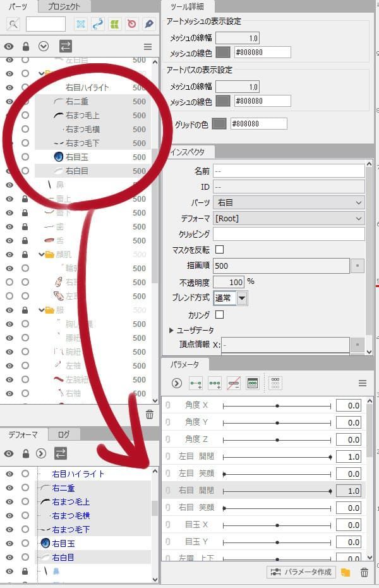Click the small button beside 描画順 field
The height and width of the screenshot is (588, 379).
358,266
